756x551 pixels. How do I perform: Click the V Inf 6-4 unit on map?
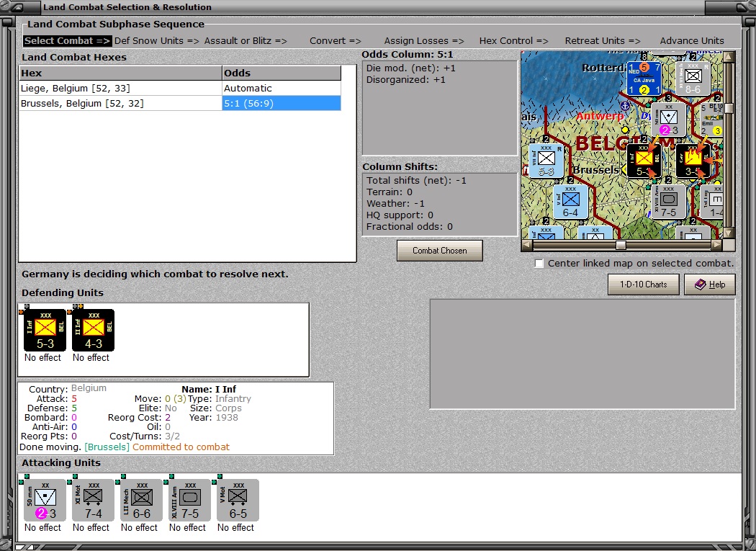[x=570, y=202]
